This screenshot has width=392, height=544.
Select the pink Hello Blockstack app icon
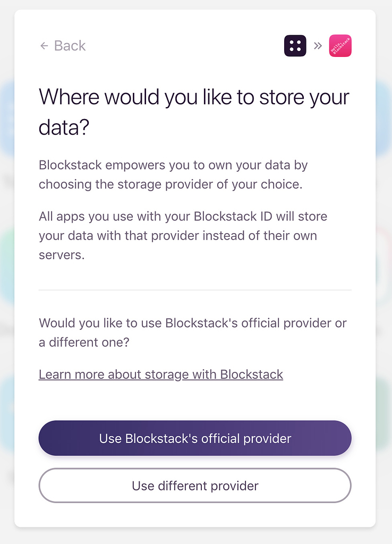point(340,46)
